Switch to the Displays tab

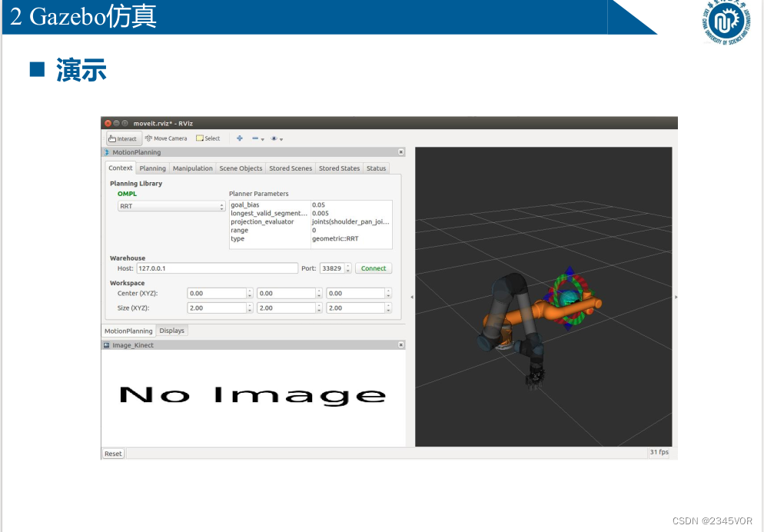tap(171, 330)
